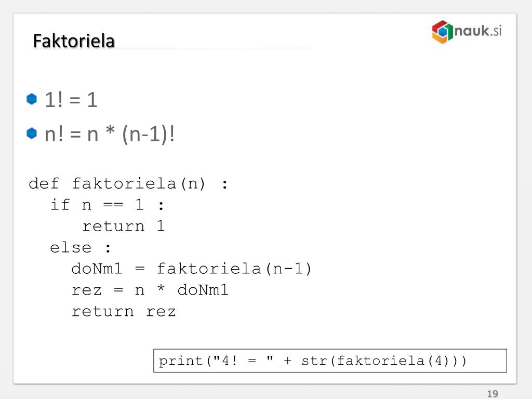Click the doNm1 = faktoriela(n-1) line

click(x=191, y=269)
